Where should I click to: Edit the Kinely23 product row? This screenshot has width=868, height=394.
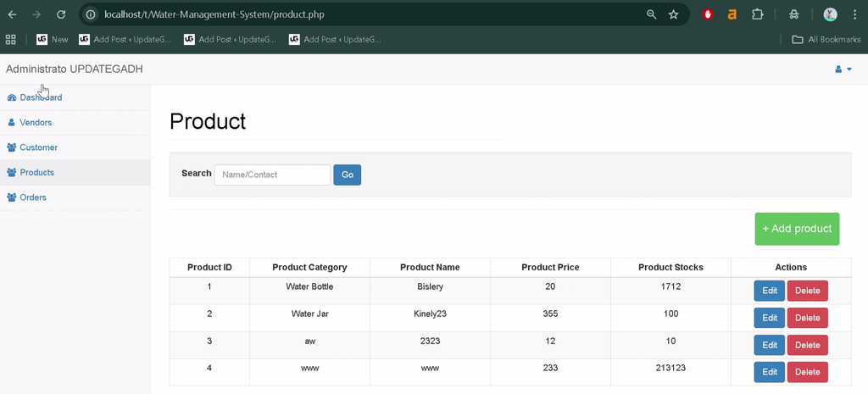point(770,318)
